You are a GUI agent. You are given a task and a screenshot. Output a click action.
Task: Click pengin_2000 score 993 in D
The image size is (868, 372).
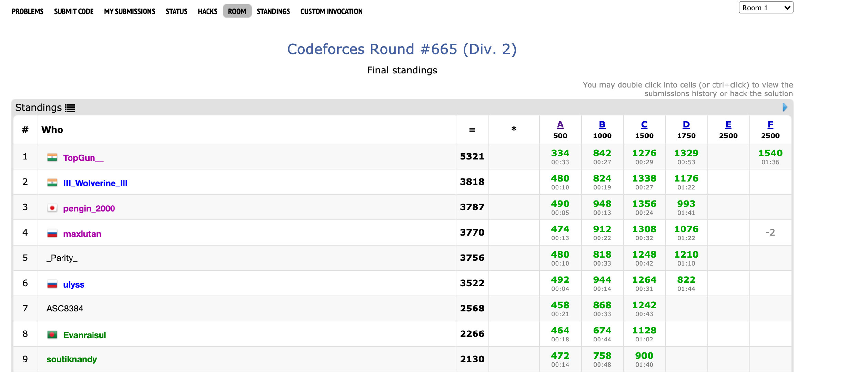tap(686, 204)
